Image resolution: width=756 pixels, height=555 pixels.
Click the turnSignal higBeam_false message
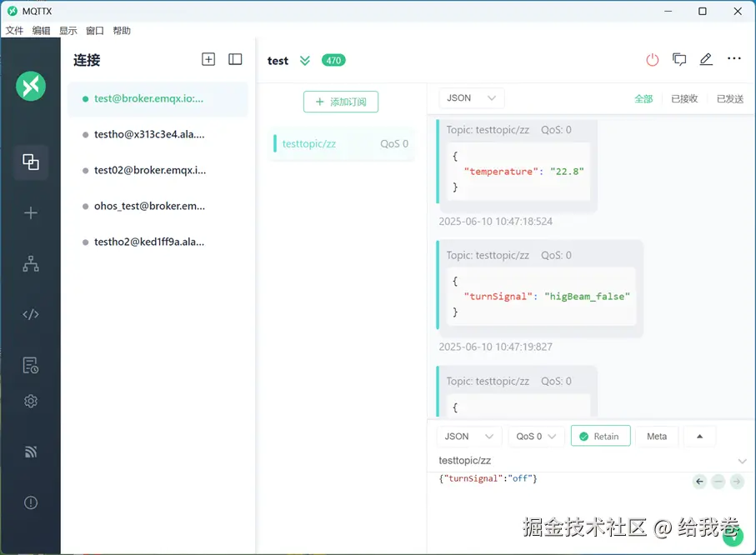tap(541, 288)
